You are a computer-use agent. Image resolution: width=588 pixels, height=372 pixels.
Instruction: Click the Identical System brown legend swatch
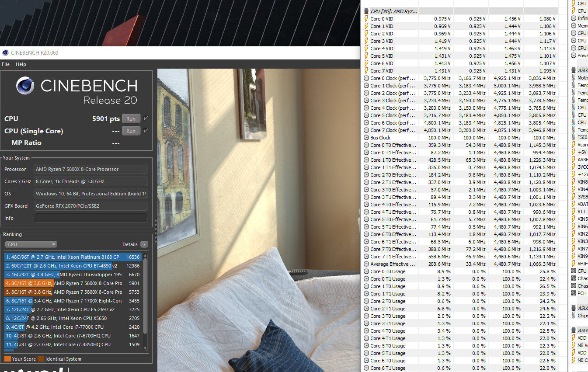41,359
